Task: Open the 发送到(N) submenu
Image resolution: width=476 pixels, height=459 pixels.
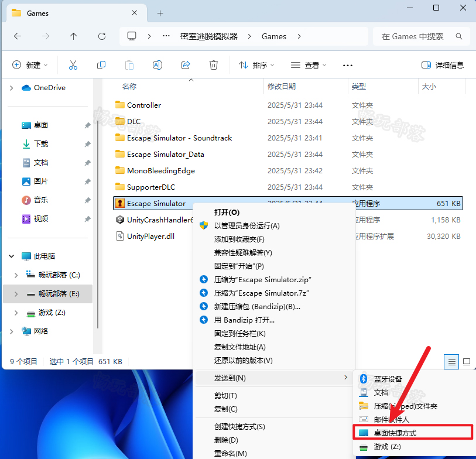Action: tap(274, 378)
